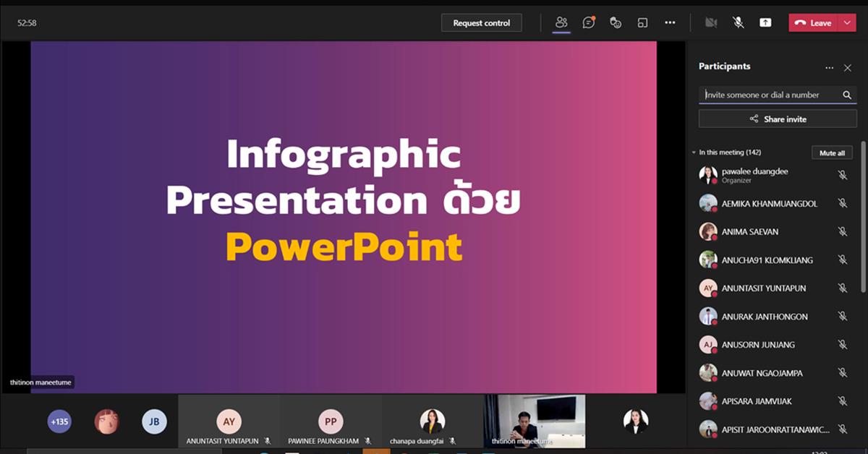The height and width of the screenshot is (454, 868).
Task: Click mic icon for ANUNTASIT YUNTAPUN in list
Action: [842, 288]
